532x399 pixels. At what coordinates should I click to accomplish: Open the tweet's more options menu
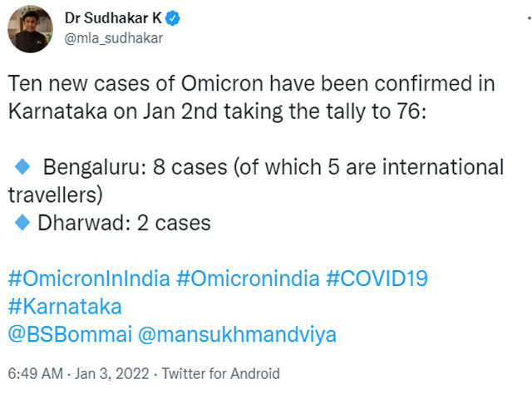(529, 18)
